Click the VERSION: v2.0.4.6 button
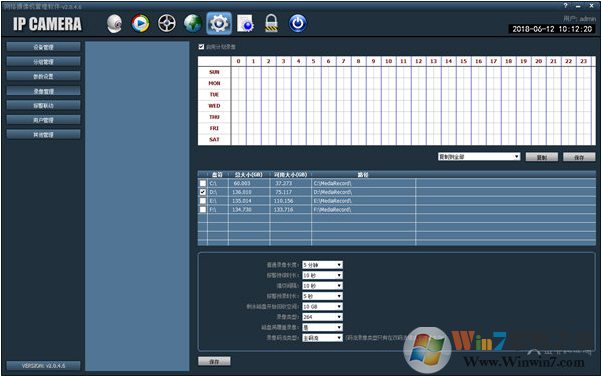 point(43,366)
